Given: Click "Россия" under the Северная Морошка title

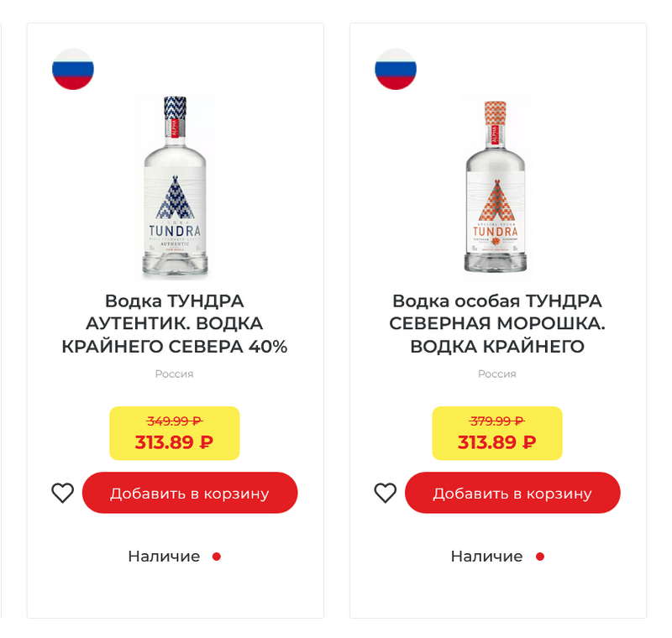Looking at the screenshot, I should tap(497, 374).
